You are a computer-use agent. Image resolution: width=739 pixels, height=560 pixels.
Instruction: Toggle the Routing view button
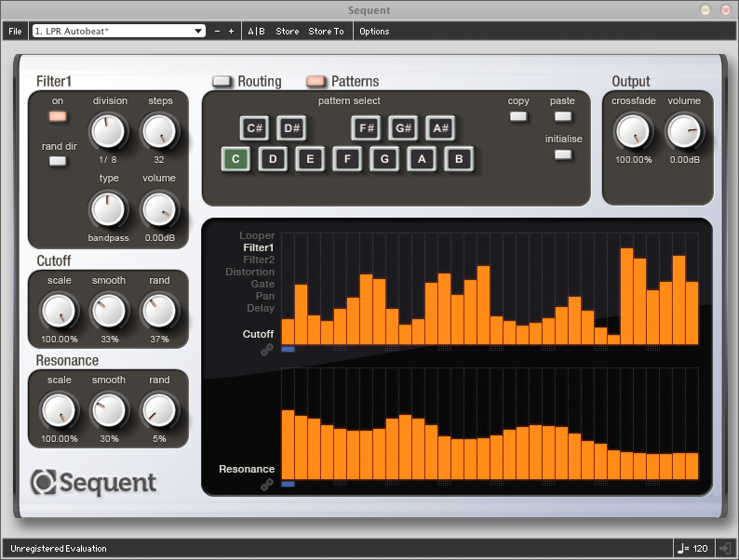[x=222, y=82]
